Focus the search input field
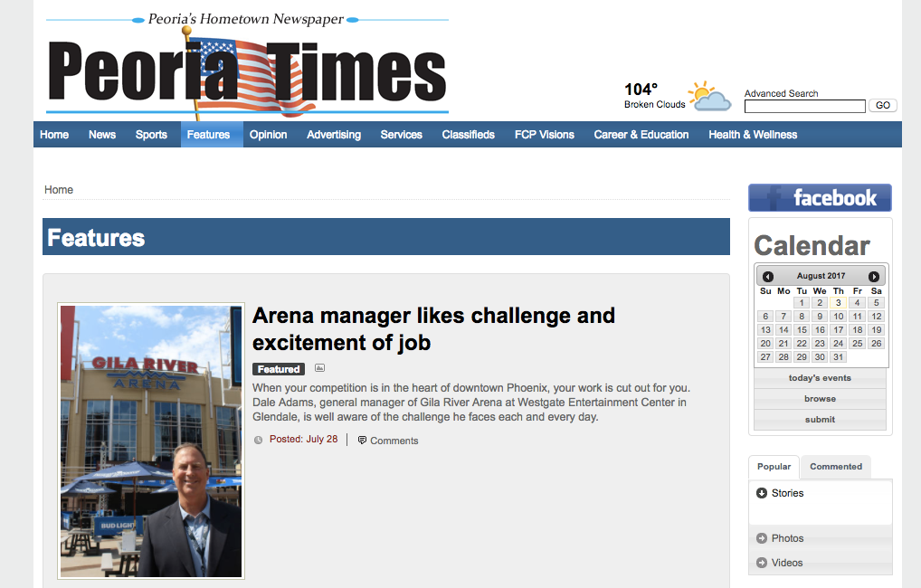The image size is (921, 588). 804,106
